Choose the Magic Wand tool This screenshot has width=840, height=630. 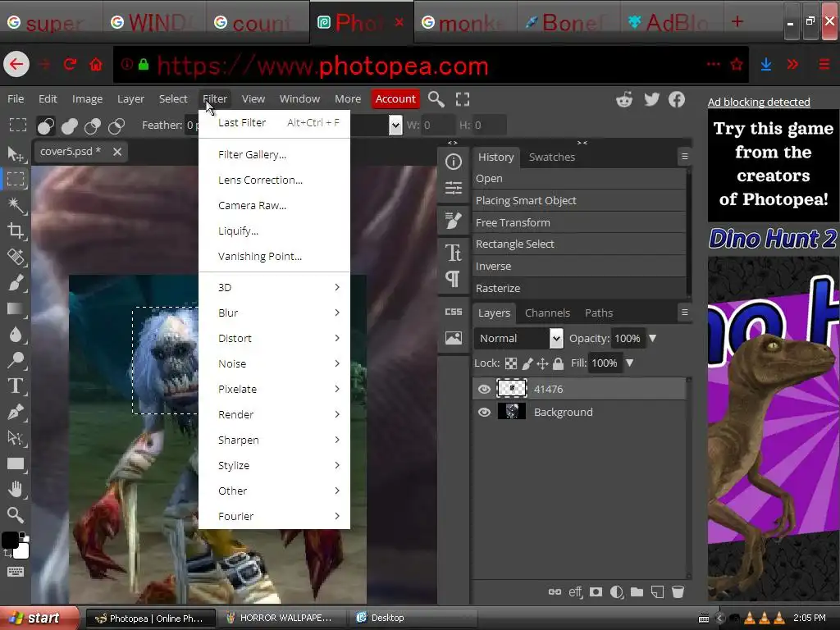point(16,205)
